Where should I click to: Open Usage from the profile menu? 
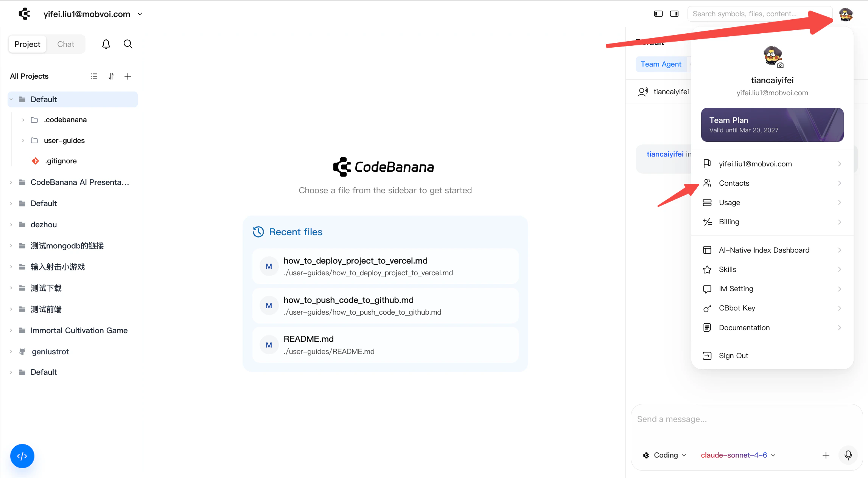coord(772,203)
